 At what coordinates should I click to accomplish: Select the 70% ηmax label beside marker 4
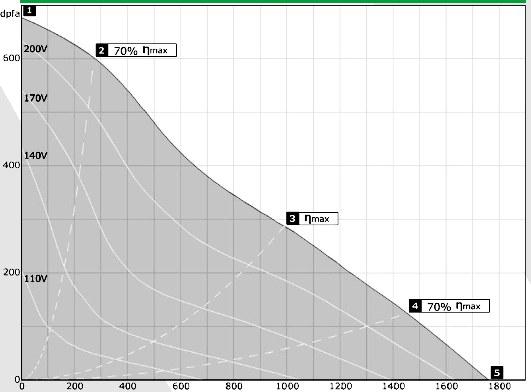(x=455, y=306)
